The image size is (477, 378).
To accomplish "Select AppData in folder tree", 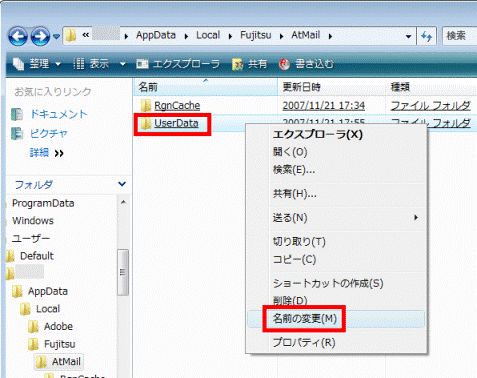I will point(48,291).
